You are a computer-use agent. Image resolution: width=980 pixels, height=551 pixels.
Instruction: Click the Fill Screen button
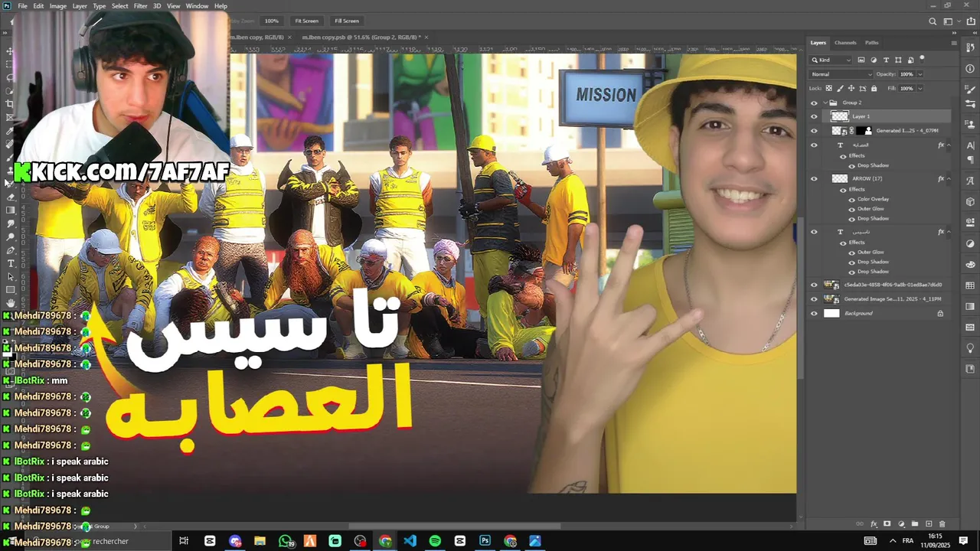pyautogui.click(x=347, y=21)
